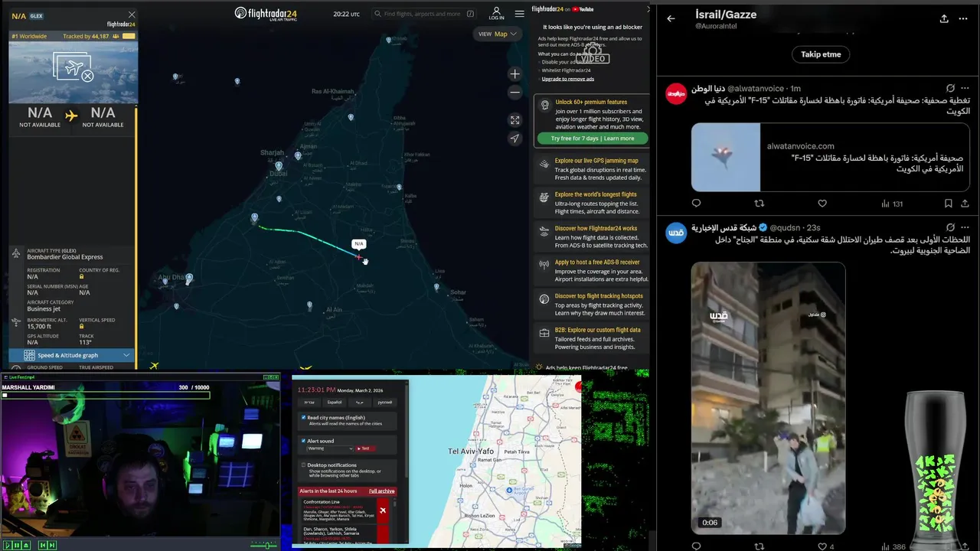980x551 pixels.
Task: Click the Grok icon on qudsn tweet
Action: tap(950, 227)
